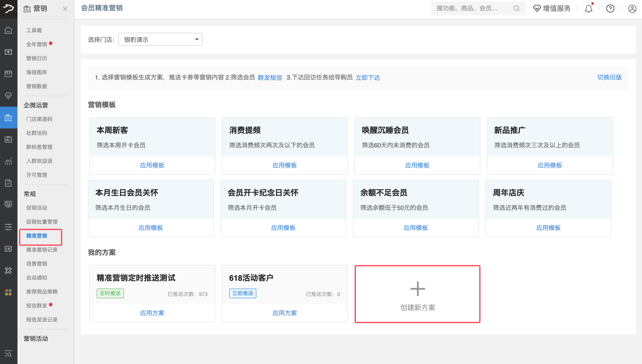
Task: Click the 群发短信 link
Action: [270, 78]
